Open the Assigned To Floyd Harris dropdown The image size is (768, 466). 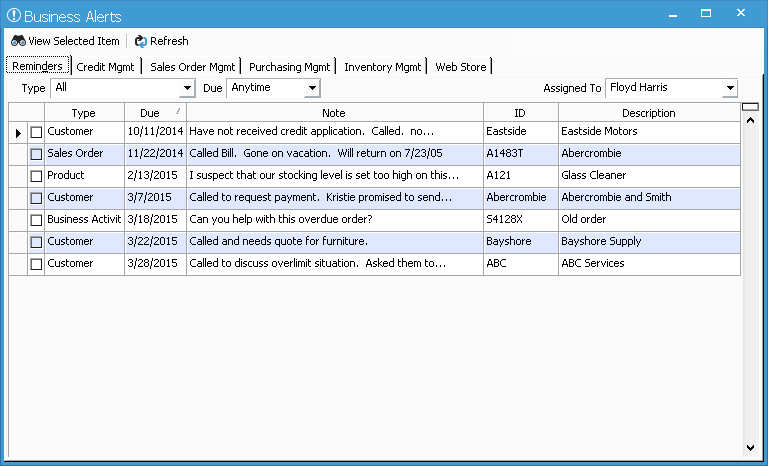coord(729,89)
